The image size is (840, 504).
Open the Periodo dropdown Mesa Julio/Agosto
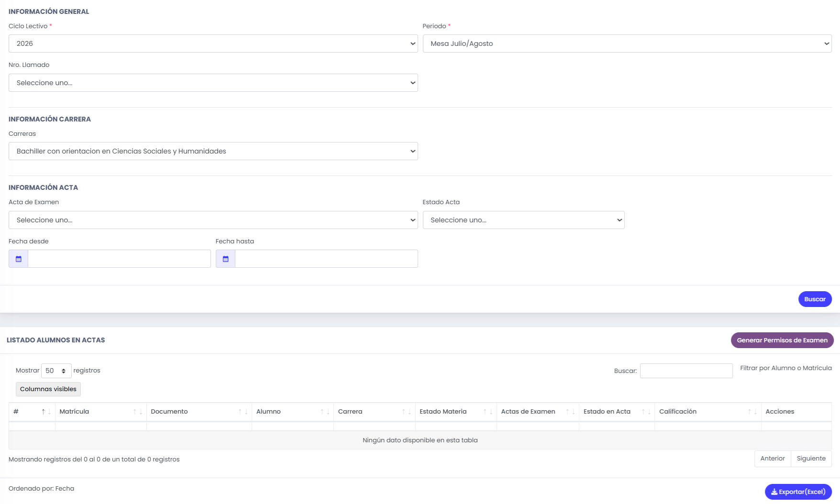(627, 44)
